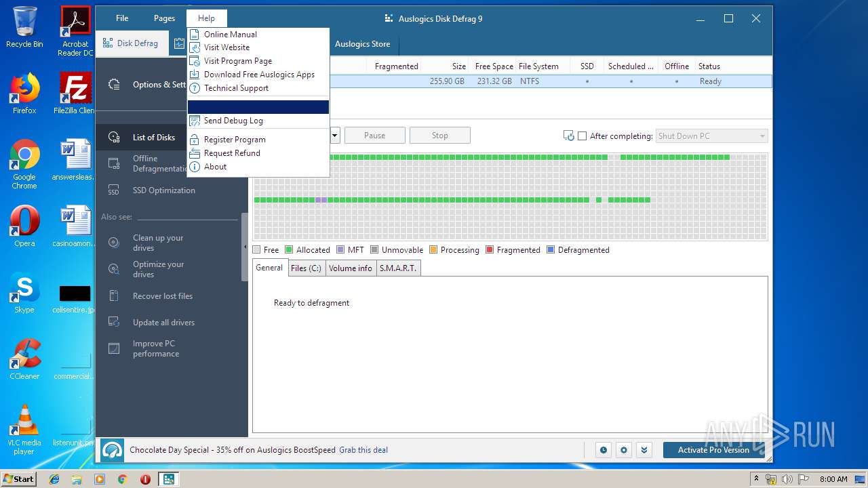
Task: Open the pulse clipboard page tab
Action: (x=179, y=43)
